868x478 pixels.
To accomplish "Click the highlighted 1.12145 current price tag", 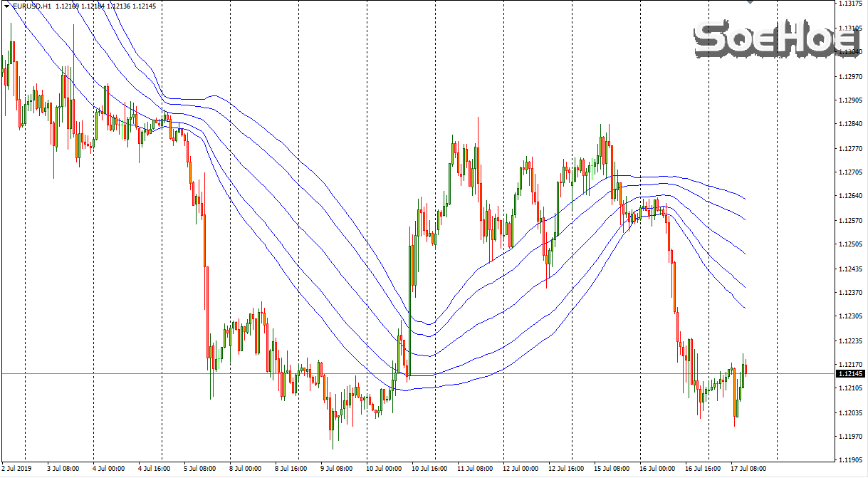I will pos(850,374).
